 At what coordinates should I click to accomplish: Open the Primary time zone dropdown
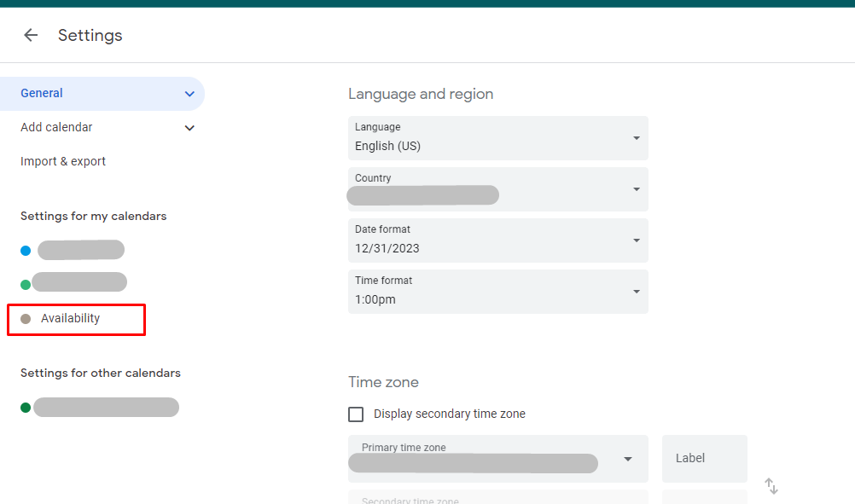pyautogui.click(x=497, y=458)
